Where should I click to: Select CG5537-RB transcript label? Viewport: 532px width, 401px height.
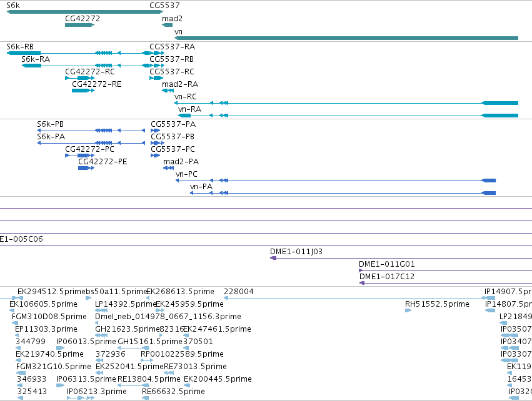click(172, 59)
